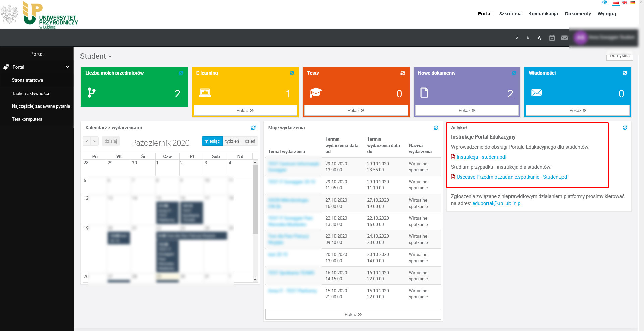
Task: Go to the next month in the calendar
Action: click(94, 141)
